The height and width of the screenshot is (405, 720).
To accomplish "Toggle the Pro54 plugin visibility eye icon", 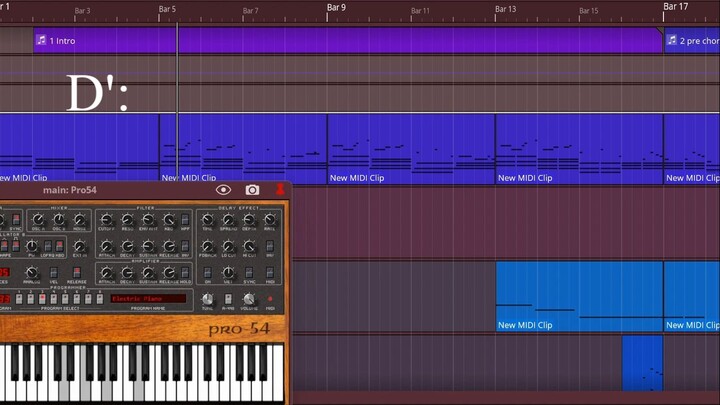I will (223, 190).
